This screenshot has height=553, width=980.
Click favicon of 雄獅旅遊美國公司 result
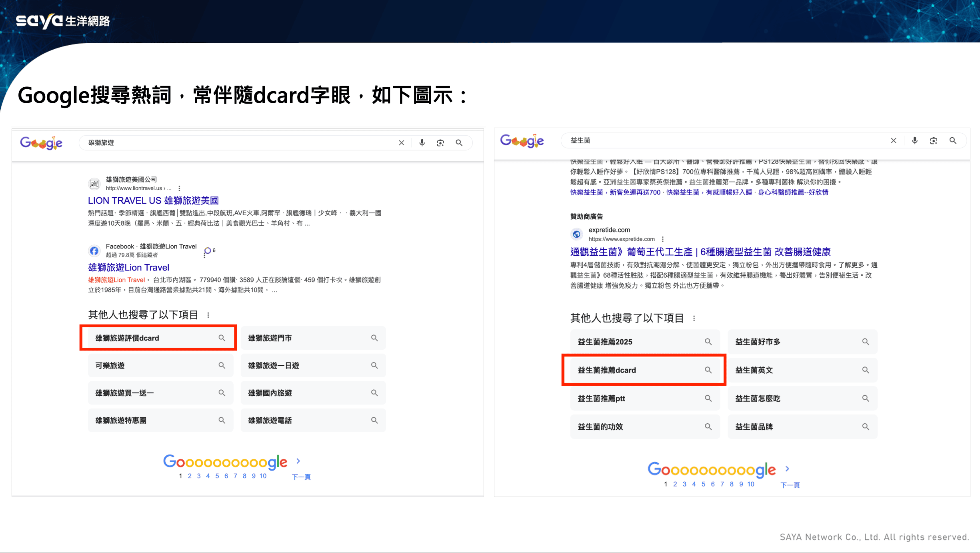[94, 184]
